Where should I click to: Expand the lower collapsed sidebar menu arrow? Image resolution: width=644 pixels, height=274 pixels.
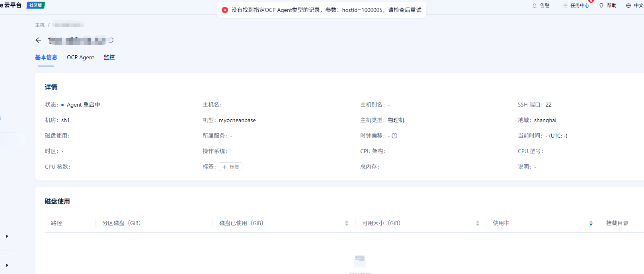pos(7,265)
